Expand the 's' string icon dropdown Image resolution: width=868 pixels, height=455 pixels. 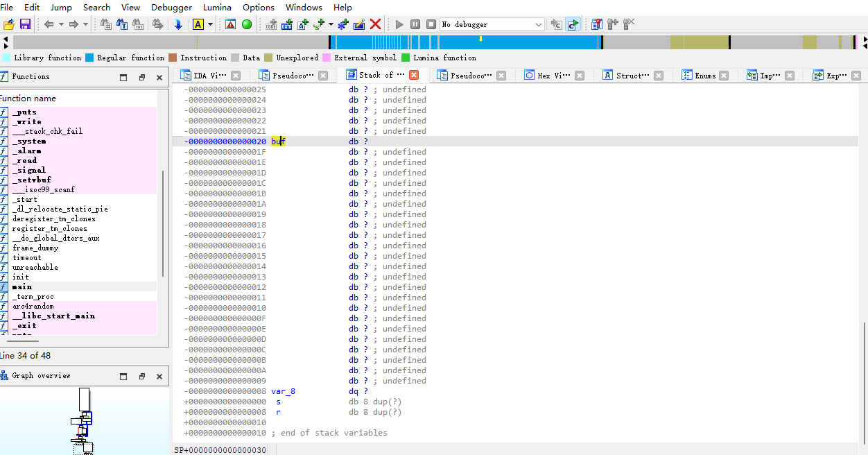[x=330, y=24]
